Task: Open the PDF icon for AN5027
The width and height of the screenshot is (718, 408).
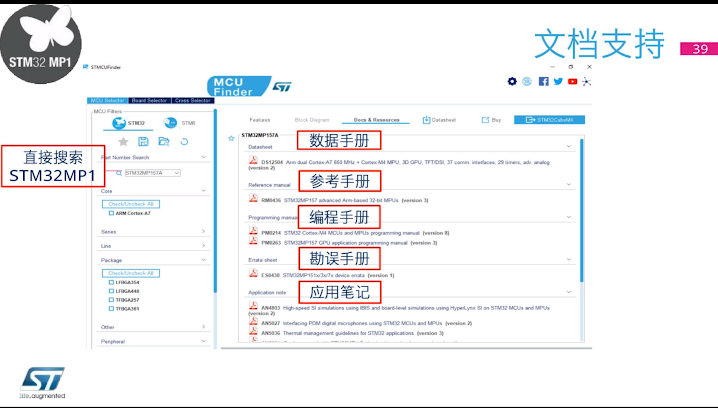Action: click(253, 321)
